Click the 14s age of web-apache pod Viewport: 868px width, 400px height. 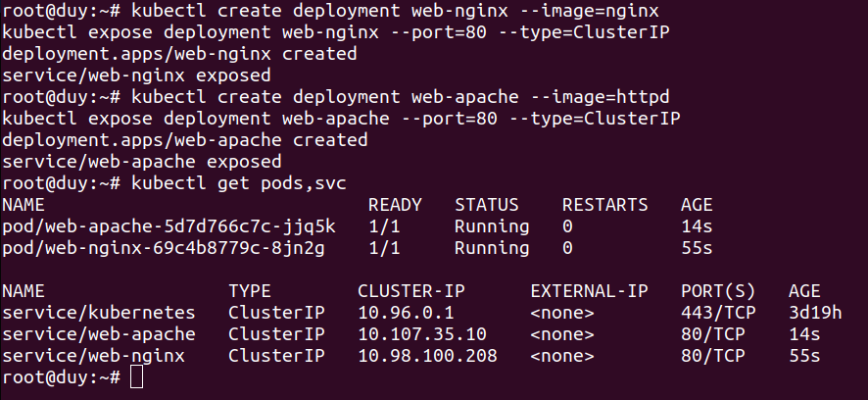(697, 226)
